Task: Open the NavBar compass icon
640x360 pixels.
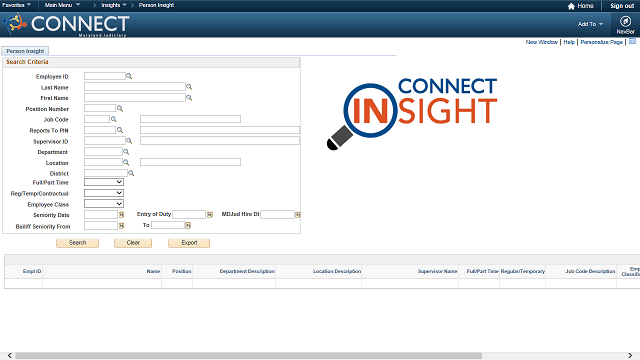Action: pos(625,21)
